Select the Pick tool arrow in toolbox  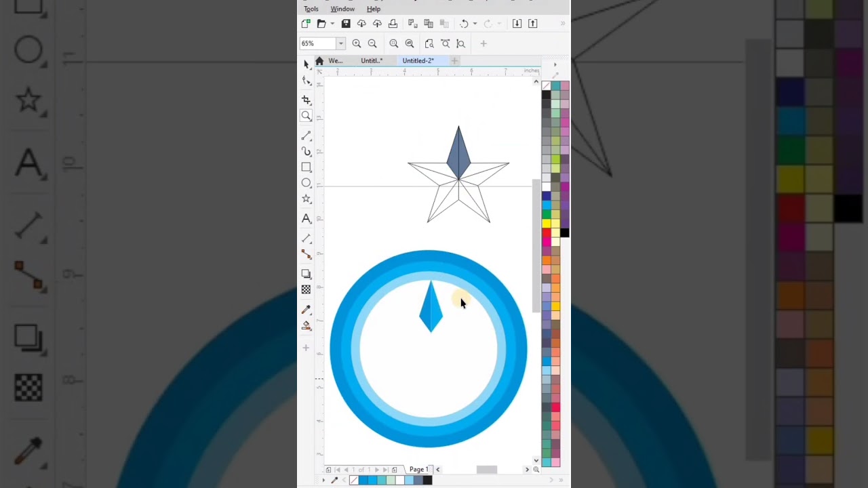pos(306,64)
